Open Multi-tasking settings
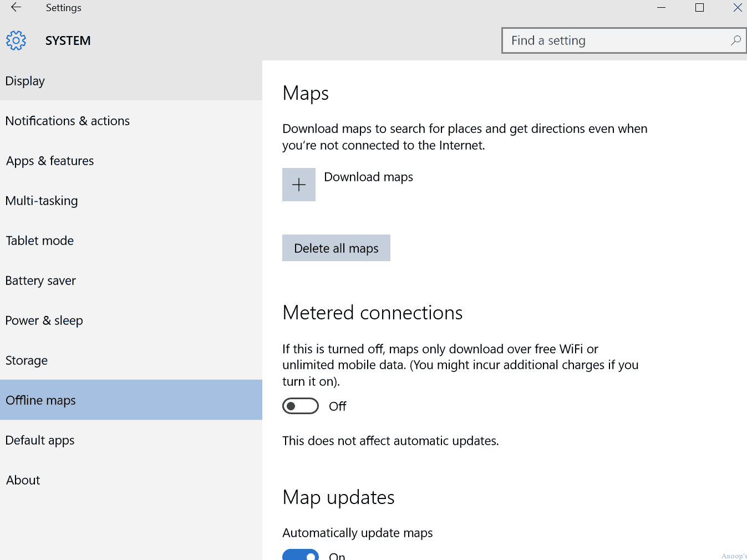 point(131,201)
